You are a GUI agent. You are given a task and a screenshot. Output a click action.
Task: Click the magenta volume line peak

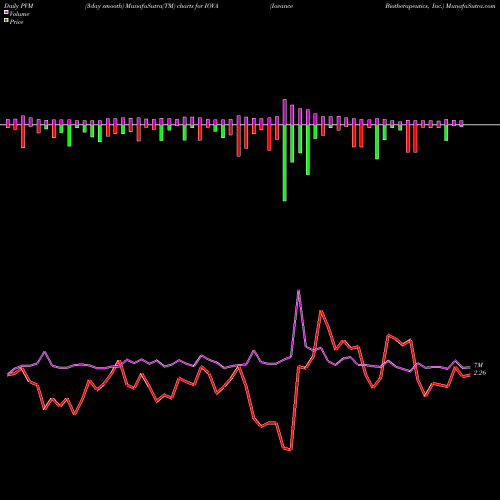pyautogui.click(x=298, y=291)
